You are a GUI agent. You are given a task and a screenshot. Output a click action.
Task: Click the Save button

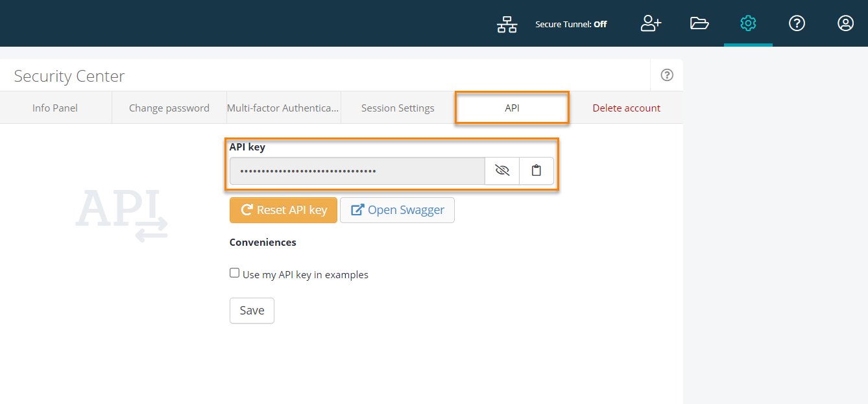pyautogui.click(x=252, y=310)
